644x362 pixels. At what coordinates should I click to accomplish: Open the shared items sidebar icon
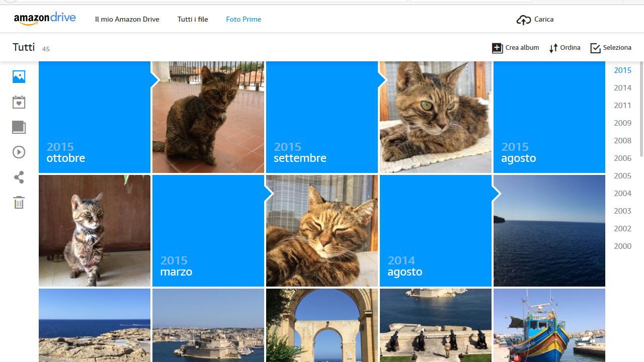(x=19, y=177)
